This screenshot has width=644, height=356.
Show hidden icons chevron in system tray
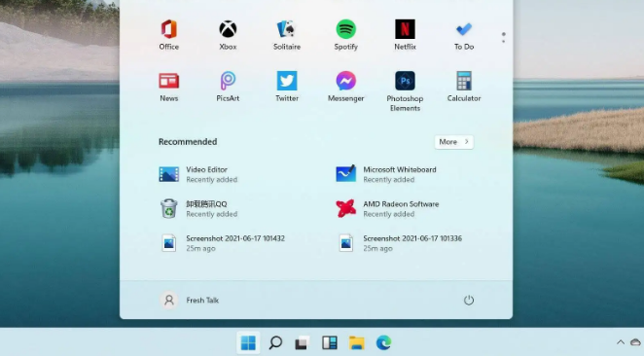[621, 341]
